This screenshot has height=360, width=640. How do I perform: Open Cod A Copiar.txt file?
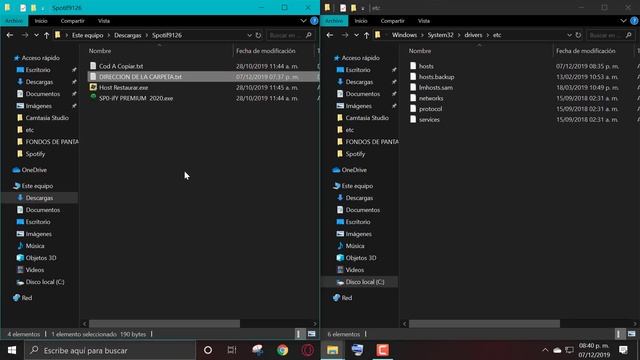pyautogui.click(x=121, y=66)
